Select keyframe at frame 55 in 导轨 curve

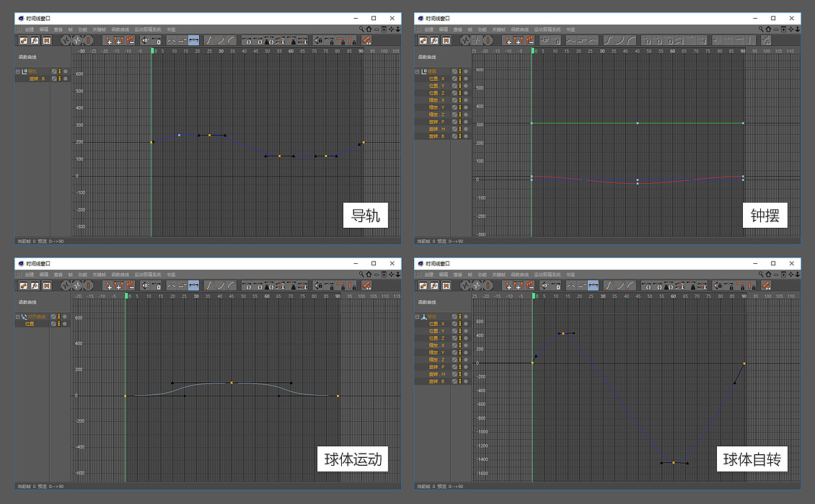pyautogui.click(x=280, y=156)
